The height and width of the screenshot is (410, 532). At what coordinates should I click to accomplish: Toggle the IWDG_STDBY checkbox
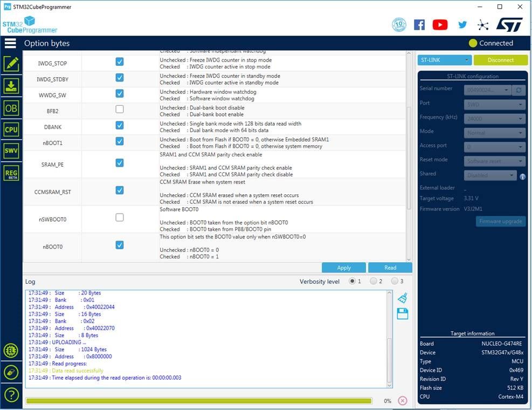120,78
